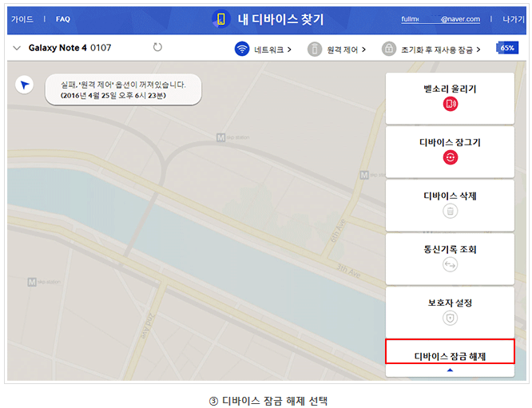Select 벨소리 울리기 ring device card
Image resolution: width=532 pixels, height=408 pixels.
tap(450, 98)
